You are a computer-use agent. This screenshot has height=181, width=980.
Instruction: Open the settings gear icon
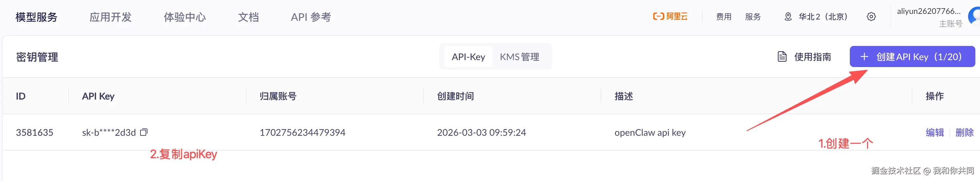[x=871, y=17]
